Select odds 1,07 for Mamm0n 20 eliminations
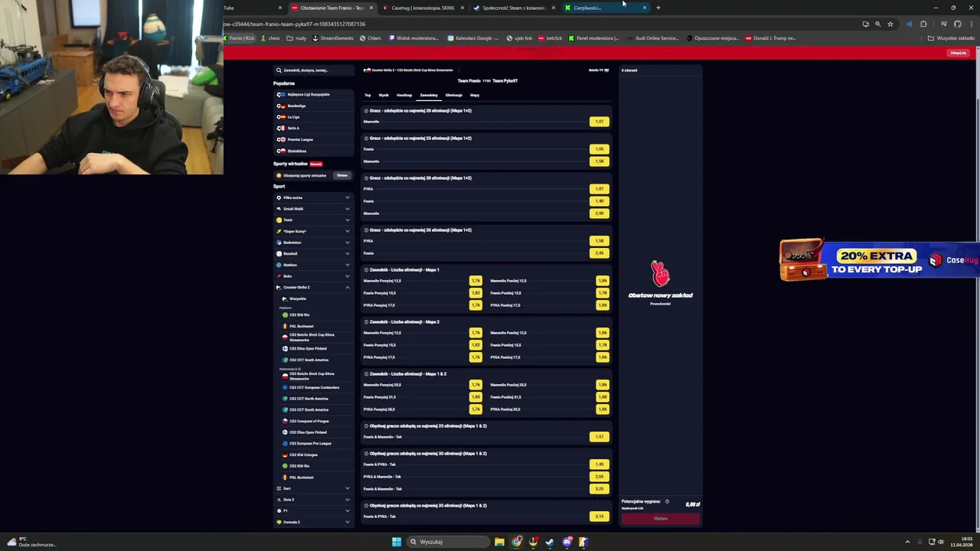The height and width of the screenshot is (551, 980). click(x=599, y=122)
